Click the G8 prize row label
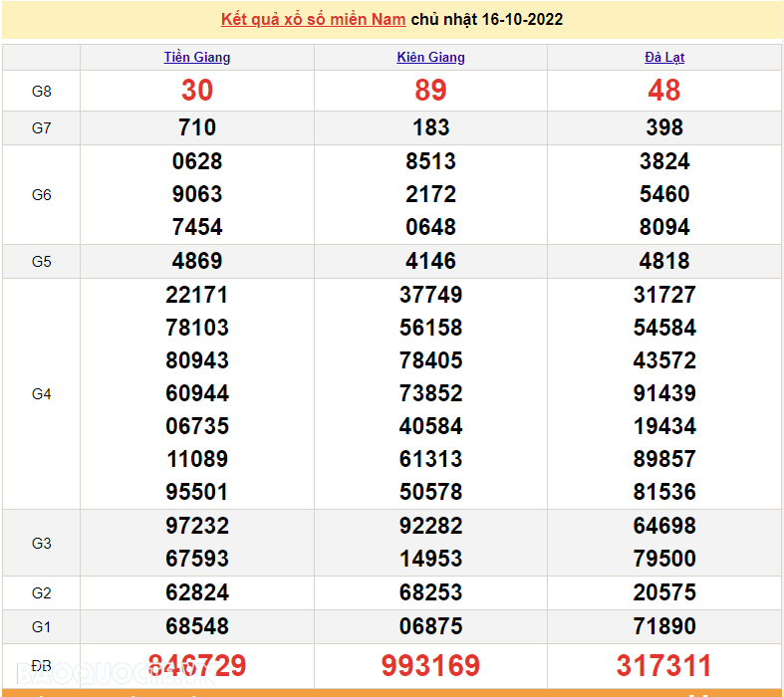This screenshot has width=784, height=697. [41, 91]
